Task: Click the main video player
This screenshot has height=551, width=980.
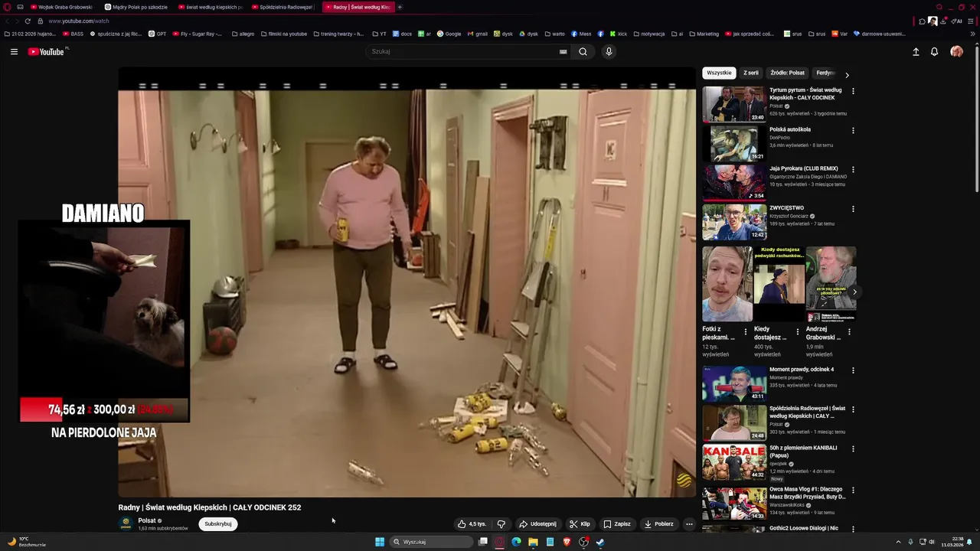Action: tap(407, 282)
